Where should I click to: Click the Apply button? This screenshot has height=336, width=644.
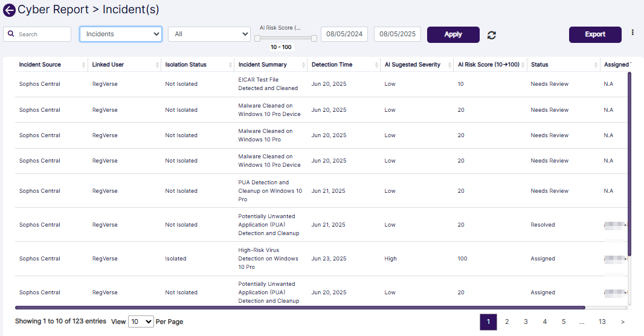453,34
